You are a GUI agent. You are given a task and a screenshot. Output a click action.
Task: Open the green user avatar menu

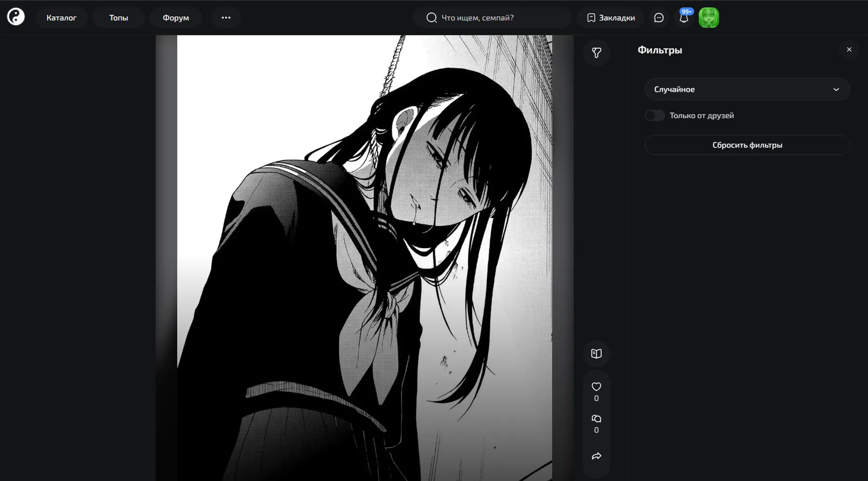coord(709,18)
